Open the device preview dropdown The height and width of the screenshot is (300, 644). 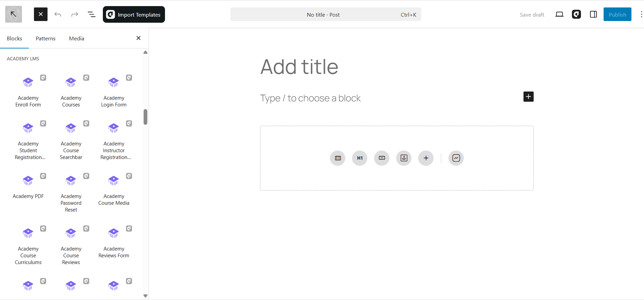tap(559, 14)
